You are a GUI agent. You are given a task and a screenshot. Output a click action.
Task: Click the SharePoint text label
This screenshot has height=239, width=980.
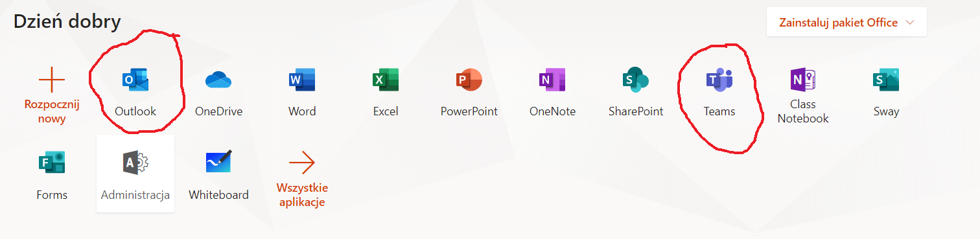(x=636, y=111)
